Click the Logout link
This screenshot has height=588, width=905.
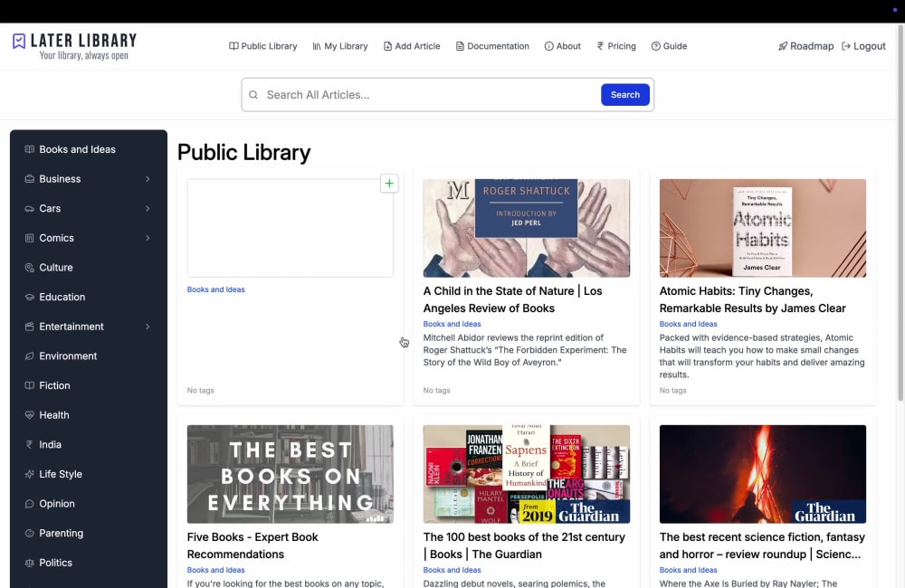click(x=863, y=46)
